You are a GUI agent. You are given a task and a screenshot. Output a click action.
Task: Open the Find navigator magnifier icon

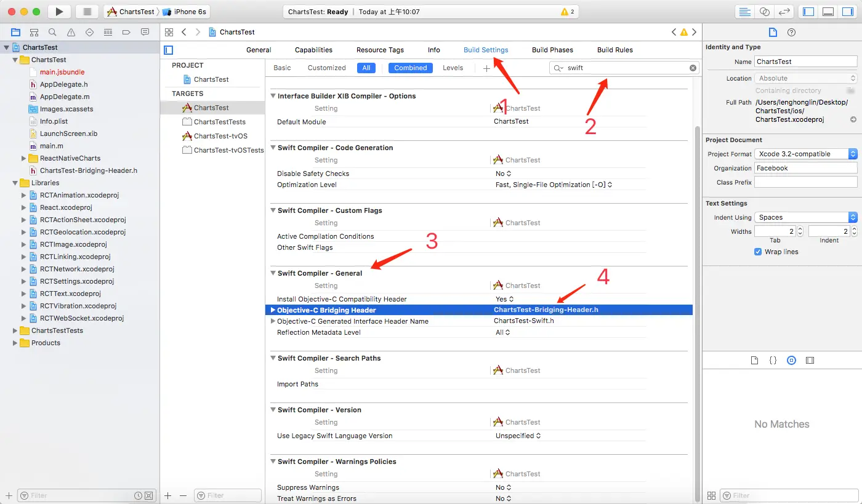click(x=53, y=32)
